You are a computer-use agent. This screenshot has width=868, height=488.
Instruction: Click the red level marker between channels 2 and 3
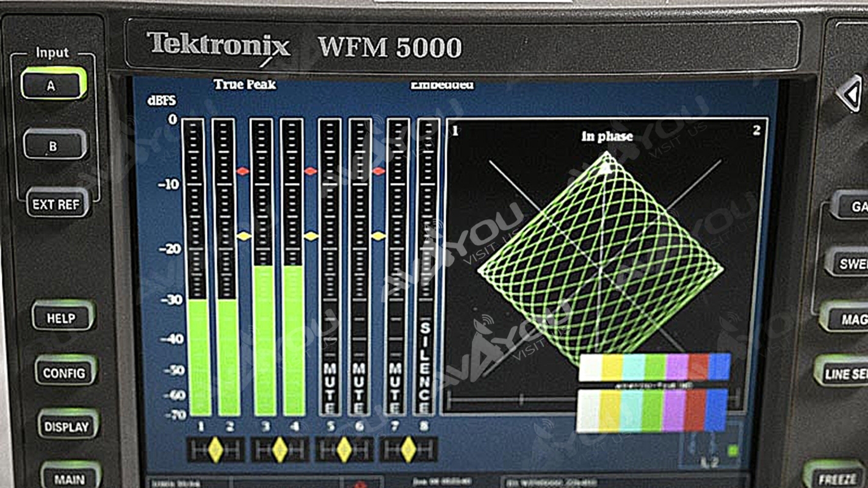243,171
